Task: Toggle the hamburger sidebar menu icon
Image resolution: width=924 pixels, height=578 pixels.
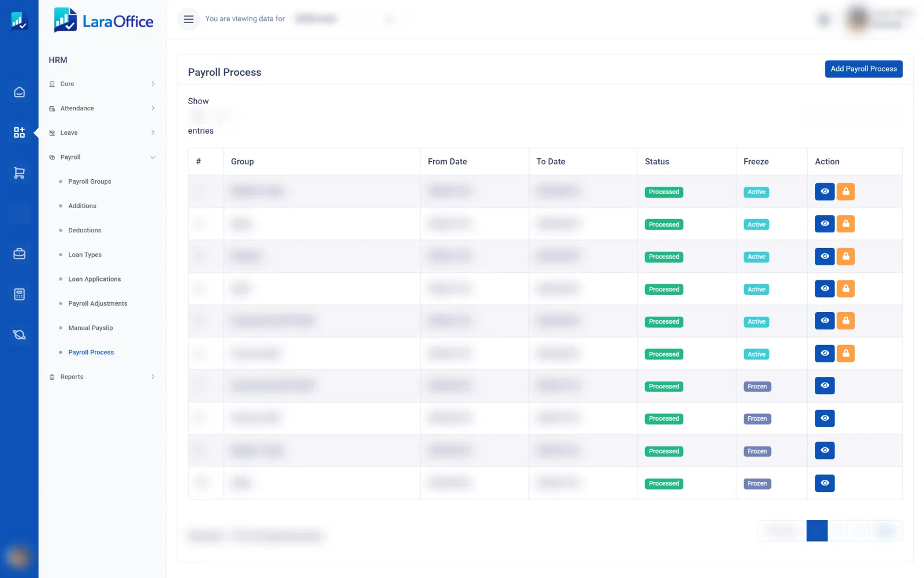Action: [x=188, y=19]
